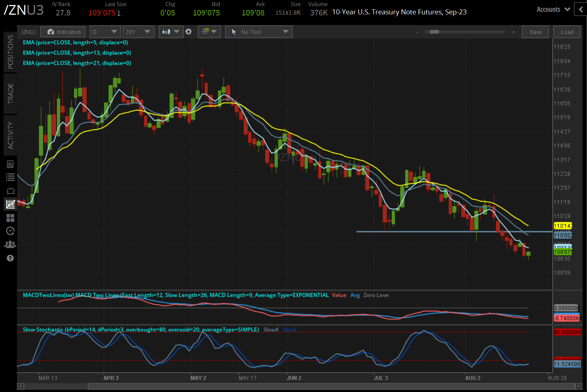Open the candlestick chart type dropdown

click(x=170, y=32)
